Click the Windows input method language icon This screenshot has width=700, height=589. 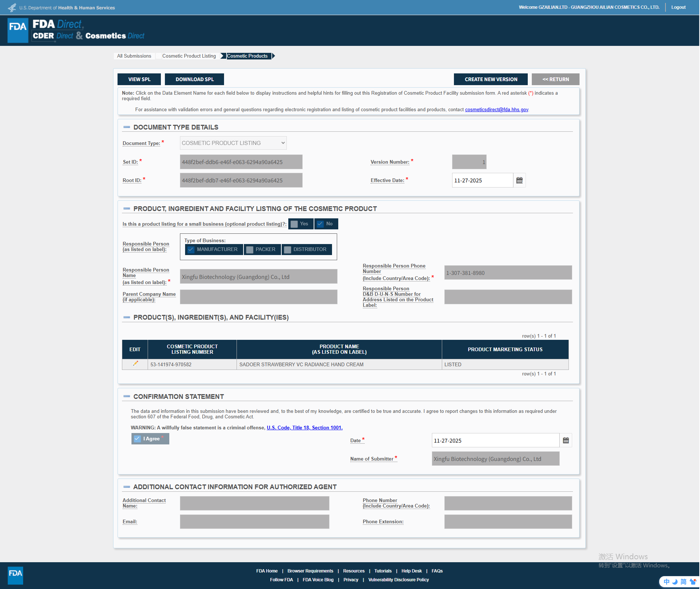pos(667,582)
